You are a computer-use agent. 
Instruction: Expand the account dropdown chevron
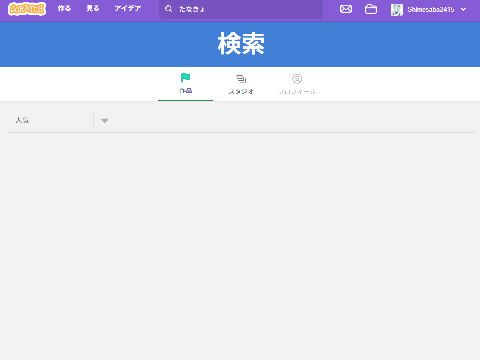(x=463, y=10)
